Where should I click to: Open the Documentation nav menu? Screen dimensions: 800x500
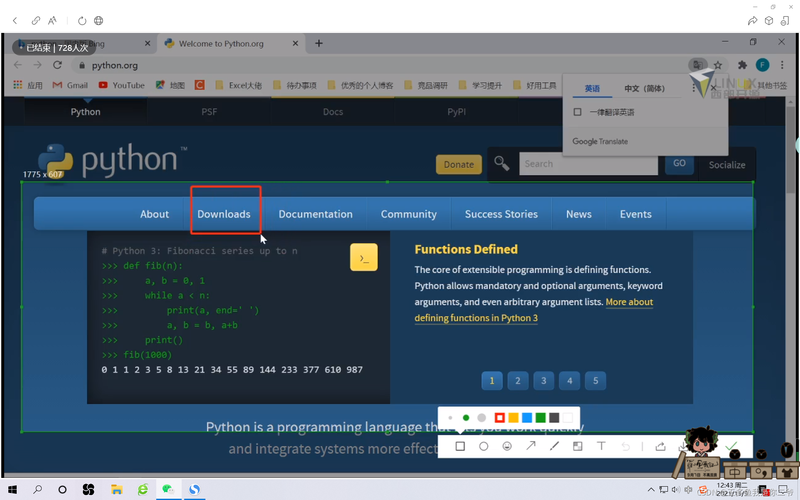point(315,214)
